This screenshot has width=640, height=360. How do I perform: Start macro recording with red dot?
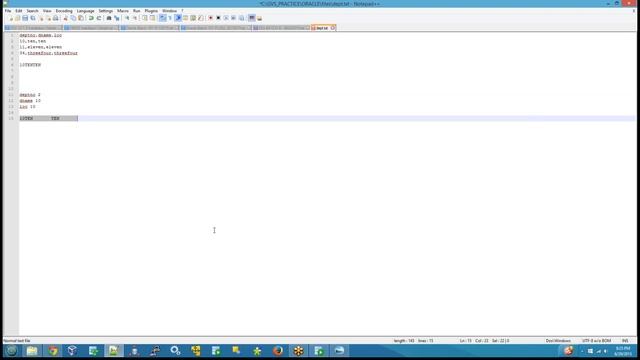coord(211,18)
